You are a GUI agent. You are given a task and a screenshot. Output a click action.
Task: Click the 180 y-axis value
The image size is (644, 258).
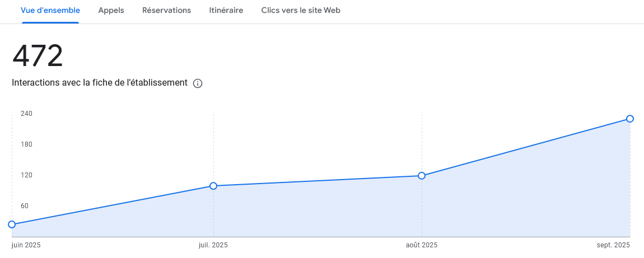point(26,144)
